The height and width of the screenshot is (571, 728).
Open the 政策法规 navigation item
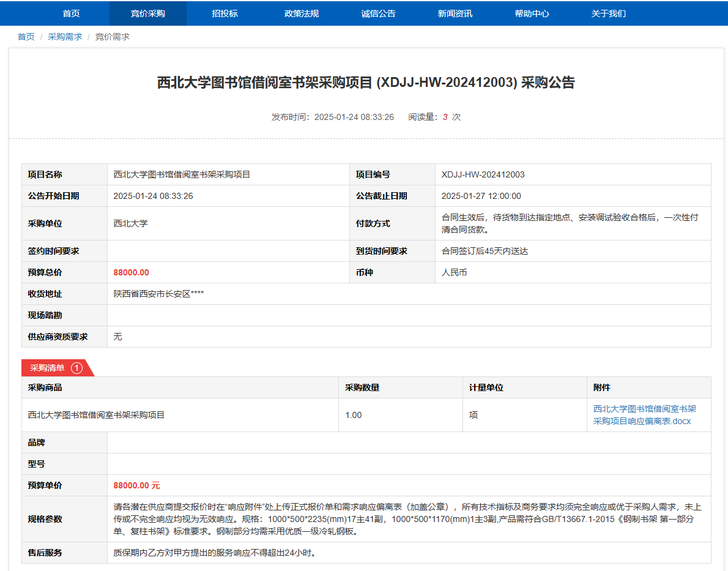(x=302, y=13)
